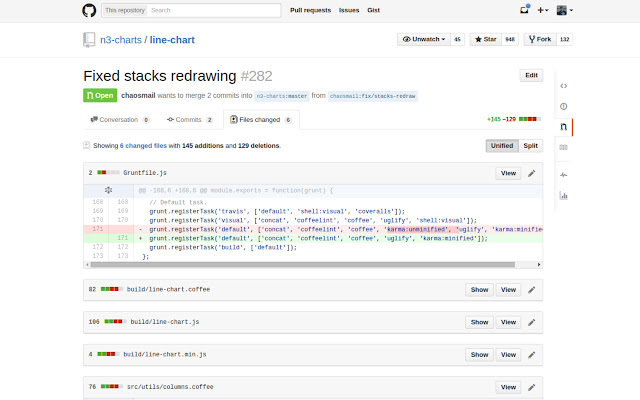Open the Issues icon in sidebar

click(564, 107)
